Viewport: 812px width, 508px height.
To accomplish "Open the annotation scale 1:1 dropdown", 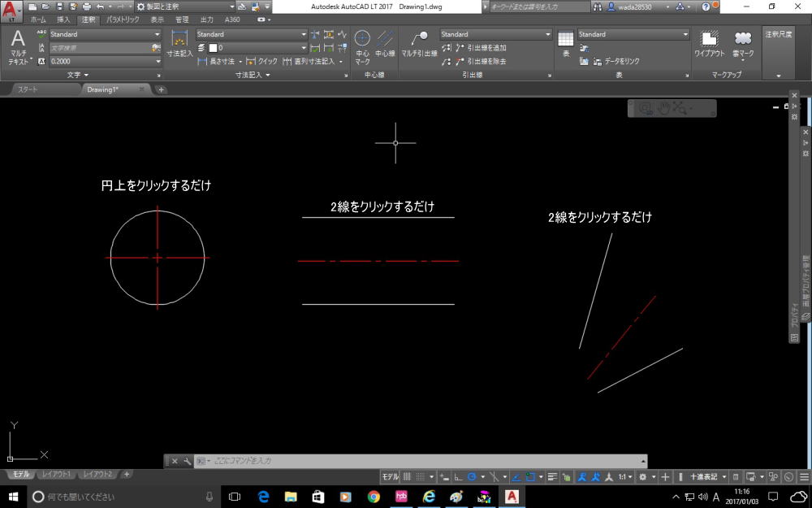I will [624, 477].
